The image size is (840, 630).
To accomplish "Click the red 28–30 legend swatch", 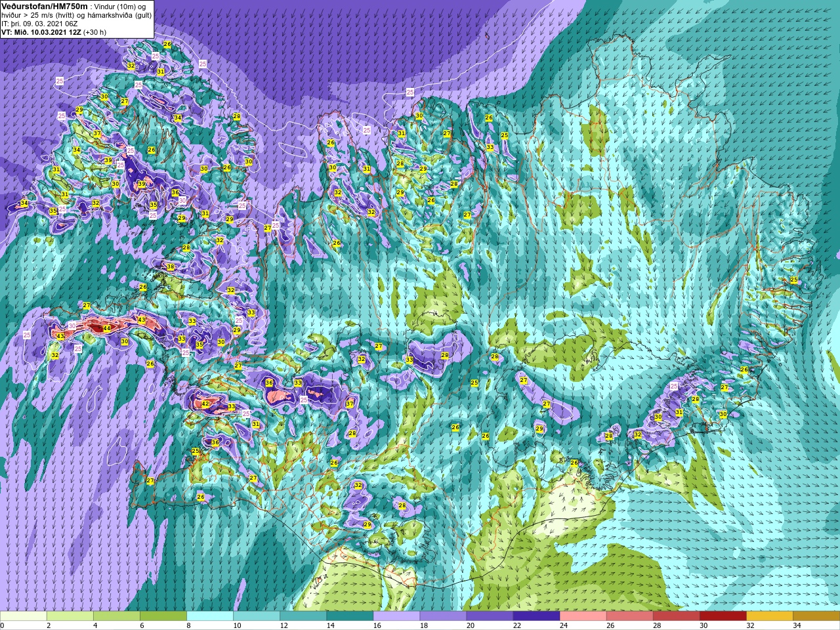I will pos(676,616).
